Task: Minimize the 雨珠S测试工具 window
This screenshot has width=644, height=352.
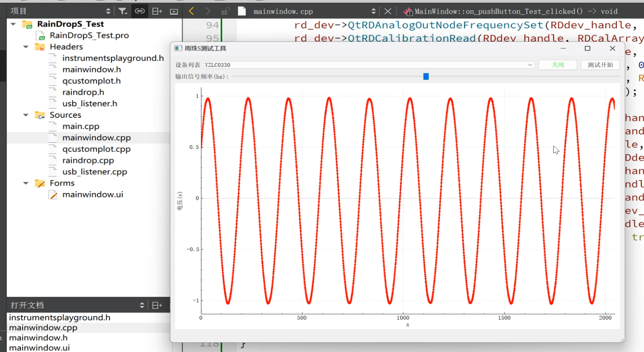Action: [x=563, y=49]
